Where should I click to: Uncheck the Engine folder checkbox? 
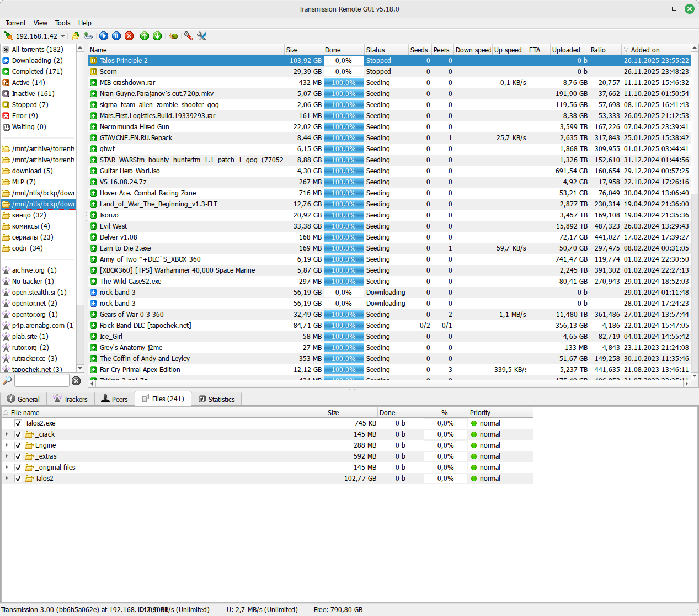18,445
